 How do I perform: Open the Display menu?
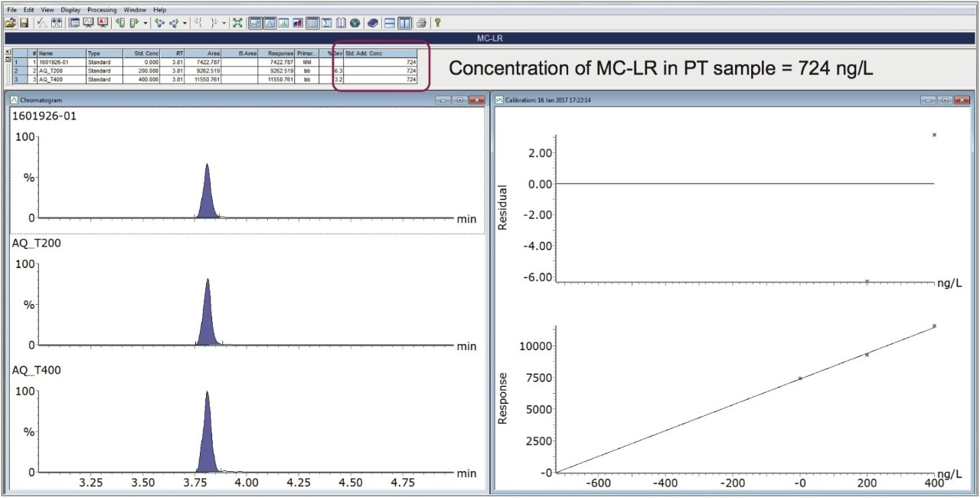[x=69, y=10]
